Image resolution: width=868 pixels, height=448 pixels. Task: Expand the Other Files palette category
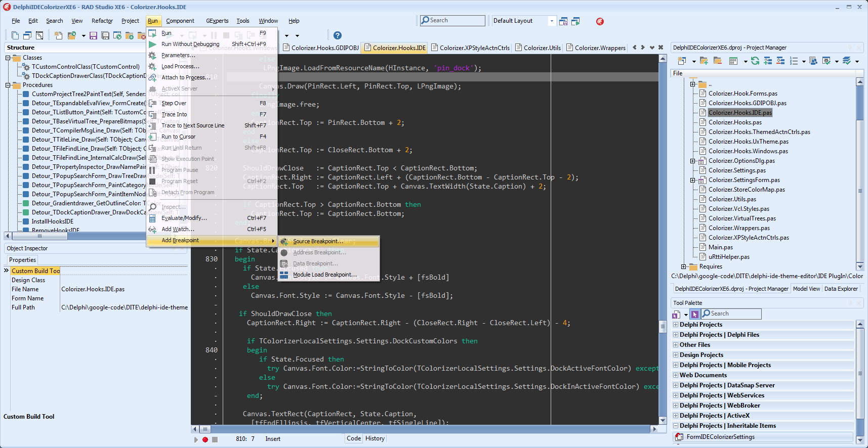click(676, 345)
